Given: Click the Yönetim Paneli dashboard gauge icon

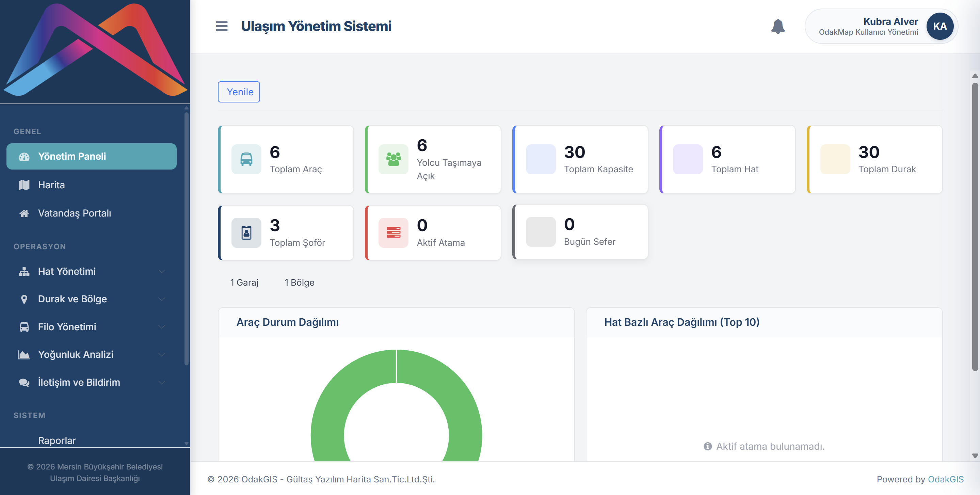Looking at the screenshot, I should pyautogui.click(x=24, y=156).
